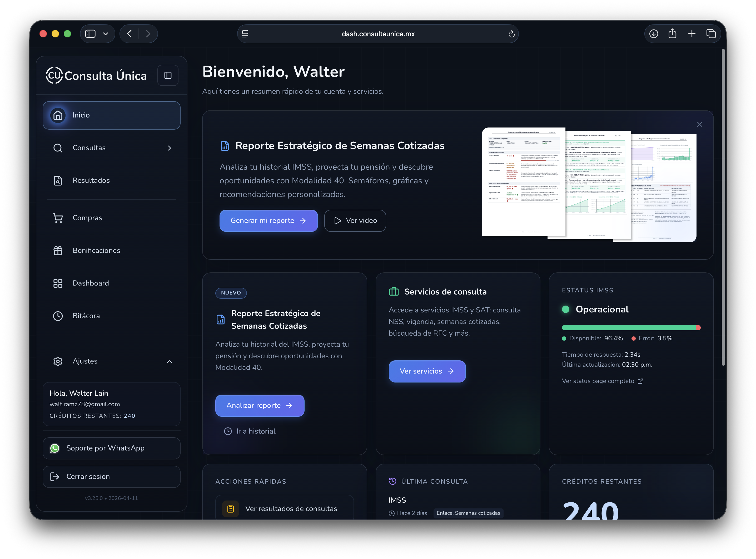756x559 pixels.
Task: Click the Bitácora clock icon
Action: tap(58, 316)
